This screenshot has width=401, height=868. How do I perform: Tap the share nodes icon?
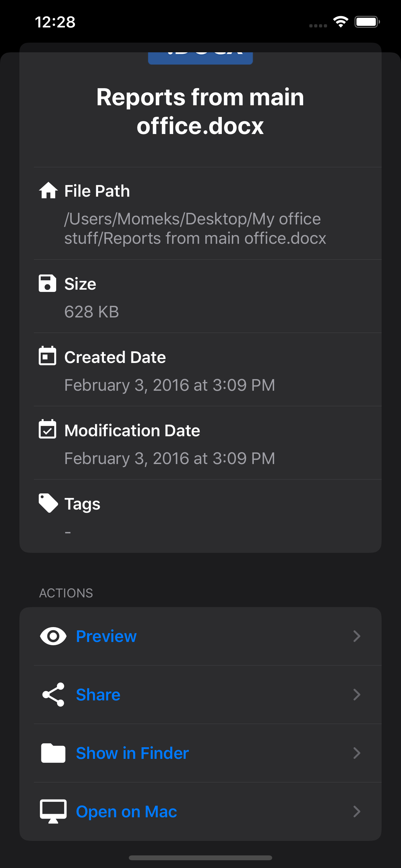[x=53, y=695]
